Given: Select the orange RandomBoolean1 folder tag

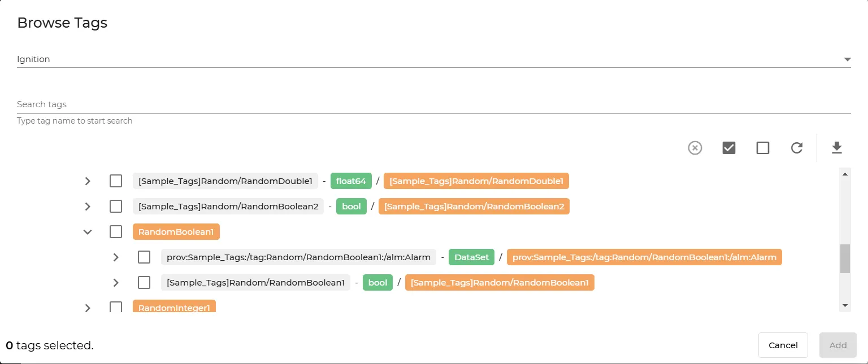Looking at the screenshot, I should (x=176, y=232).
